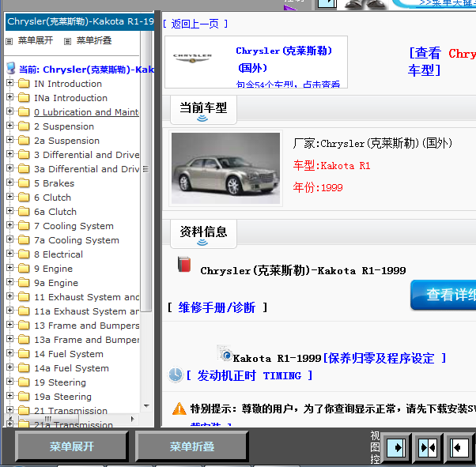Click the 菜单展开 text link at top
476x467 pixels.
click(36, 40)
